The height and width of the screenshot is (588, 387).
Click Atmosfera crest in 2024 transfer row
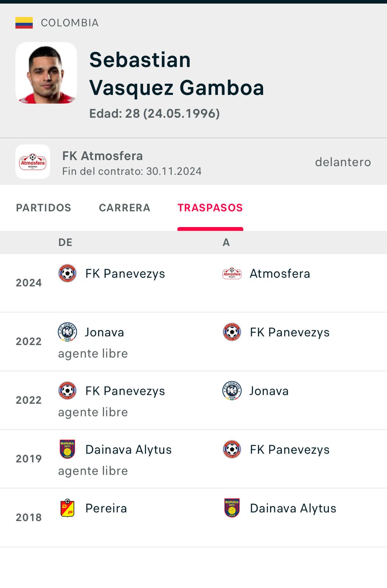pos(232,273)
